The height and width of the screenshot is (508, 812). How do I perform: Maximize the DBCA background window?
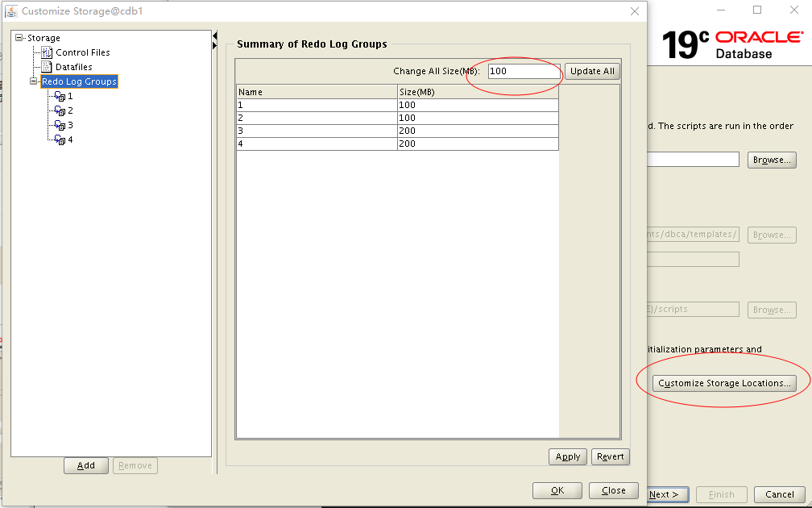[757, 10]
